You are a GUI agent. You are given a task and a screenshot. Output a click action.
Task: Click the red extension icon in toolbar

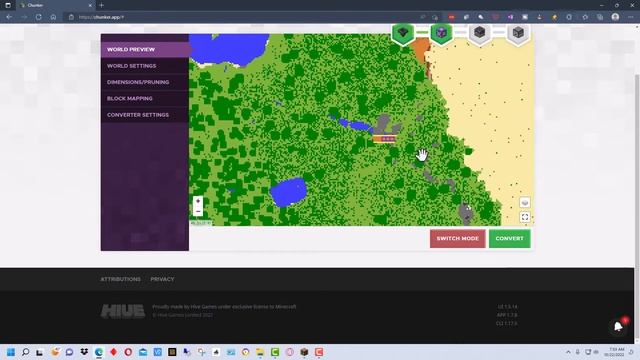[x=451, y=17]
